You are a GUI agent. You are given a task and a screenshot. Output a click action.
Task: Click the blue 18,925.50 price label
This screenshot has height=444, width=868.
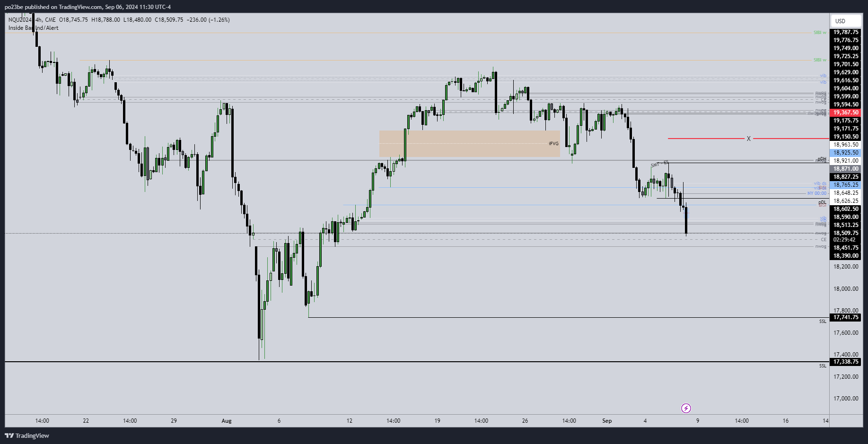[x=845, y=153]
